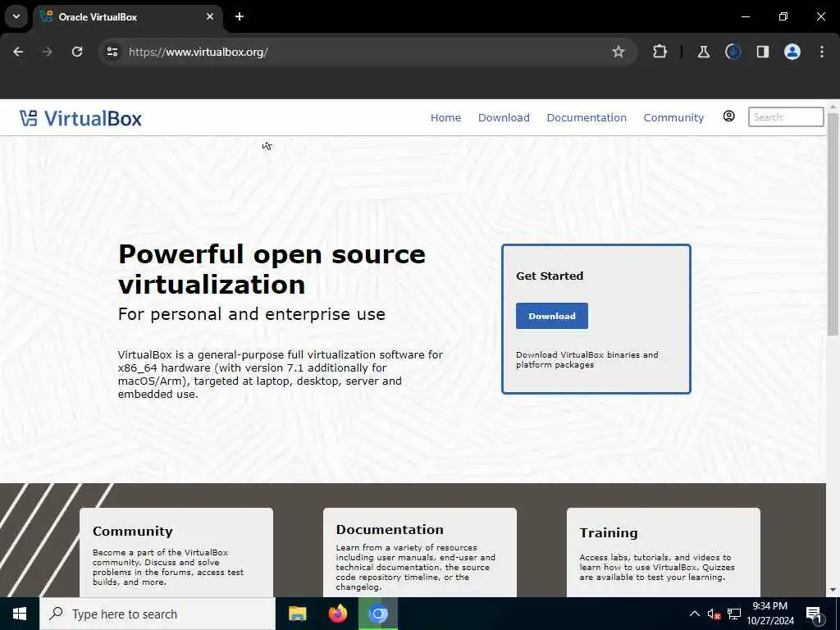Open the tab search dropdown arrow
The height and width of the screenshot is (630, 840).
(16, 16)
